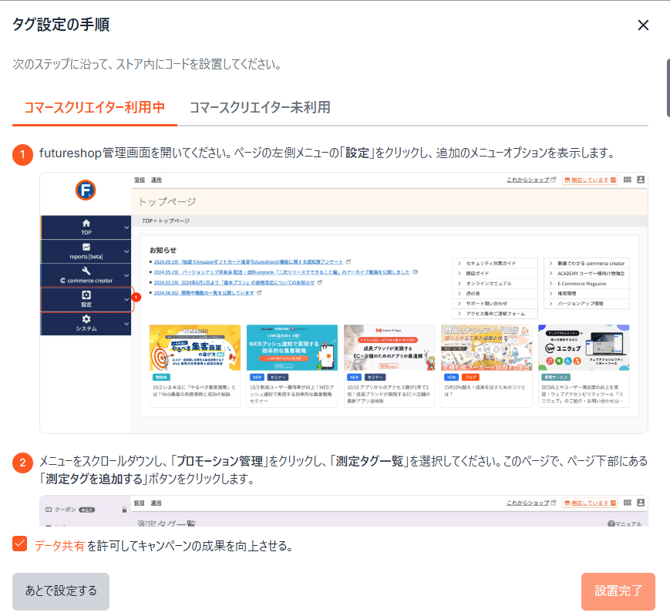This screenshot has width=670, height=616.
Task: Click オンラインマニュアル entry in step 1 screenshot
Action: (495, 284)
